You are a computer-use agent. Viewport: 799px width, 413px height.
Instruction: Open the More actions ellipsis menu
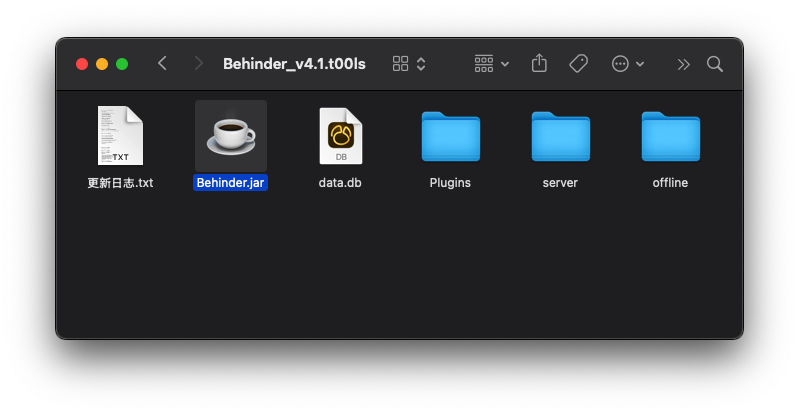coord(628,64)
